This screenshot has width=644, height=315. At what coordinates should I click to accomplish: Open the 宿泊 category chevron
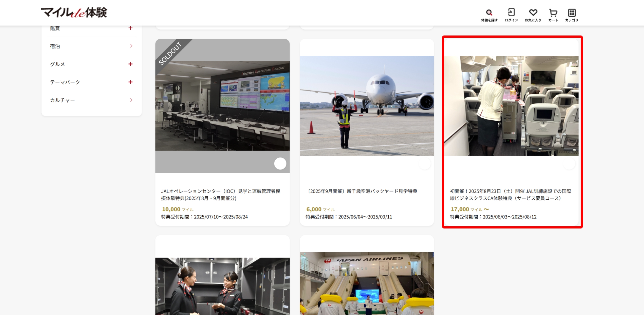tap(131, 46)
